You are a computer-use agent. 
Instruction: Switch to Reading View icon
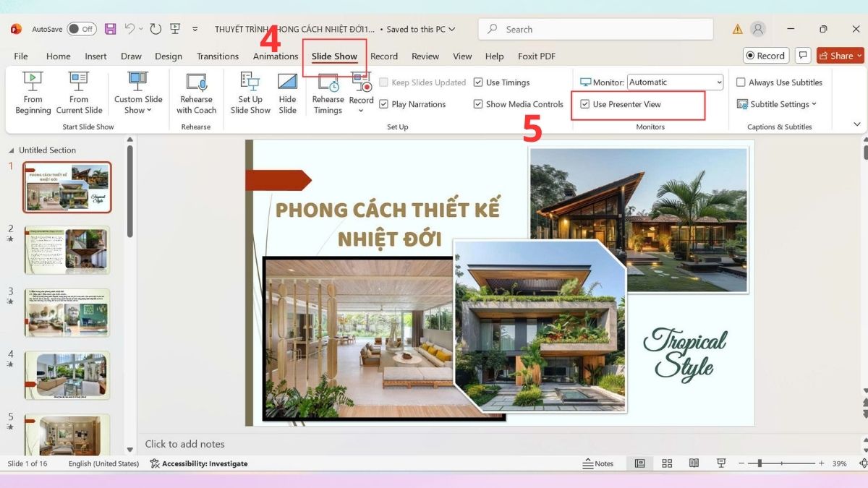[694, 463]
